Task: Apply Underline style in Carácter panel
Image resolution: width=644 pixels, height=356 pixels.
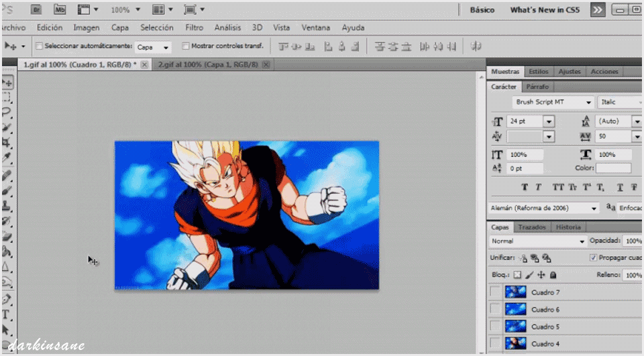Action: pos(620,187)
